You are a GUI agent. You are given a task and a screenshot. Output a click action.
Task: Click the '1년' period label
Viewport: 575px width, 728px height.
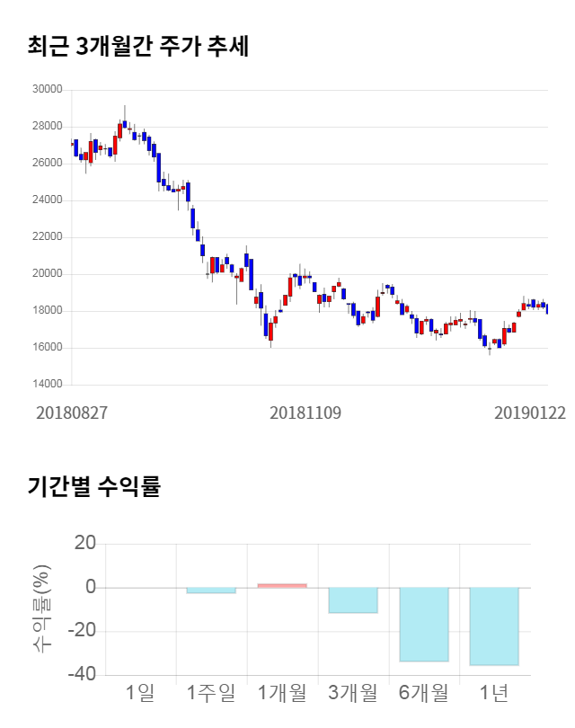click(x=494, y=693)
